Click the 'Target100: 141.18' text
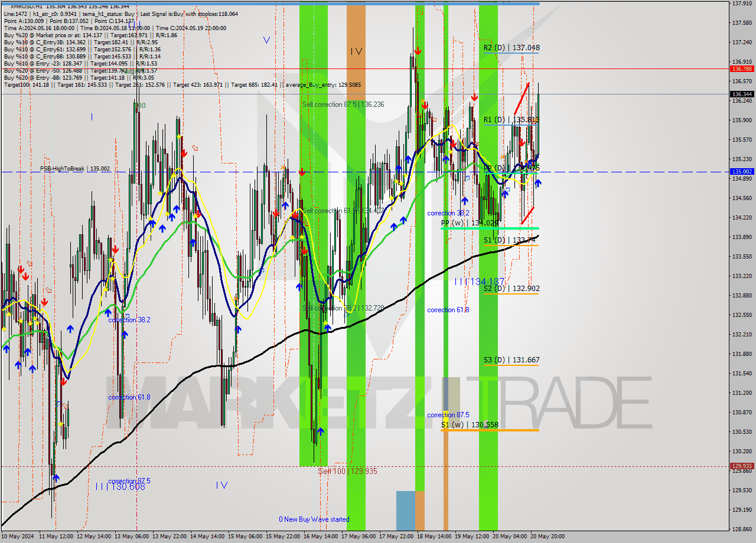 [x=26, y=84]
